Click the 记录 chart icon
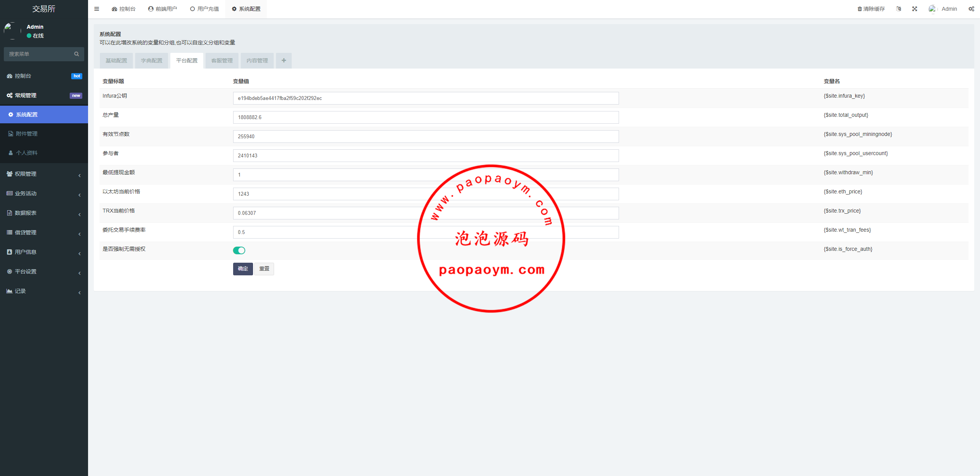This screenshot has width=980, height=476. tap(10, 291)
